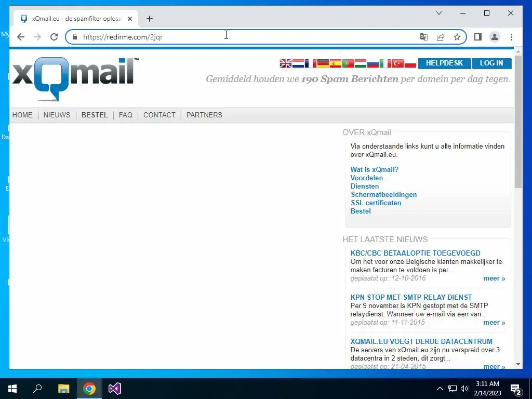
Task: Open the Windows Start menu
Action: pyautogui.click(x=12, y=389)
